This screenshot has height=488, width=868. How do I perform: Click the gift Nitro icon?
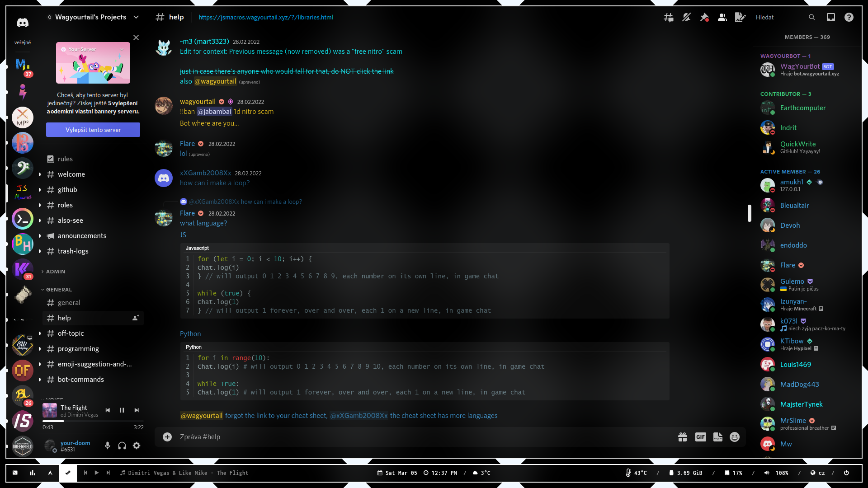click(683, 437)
